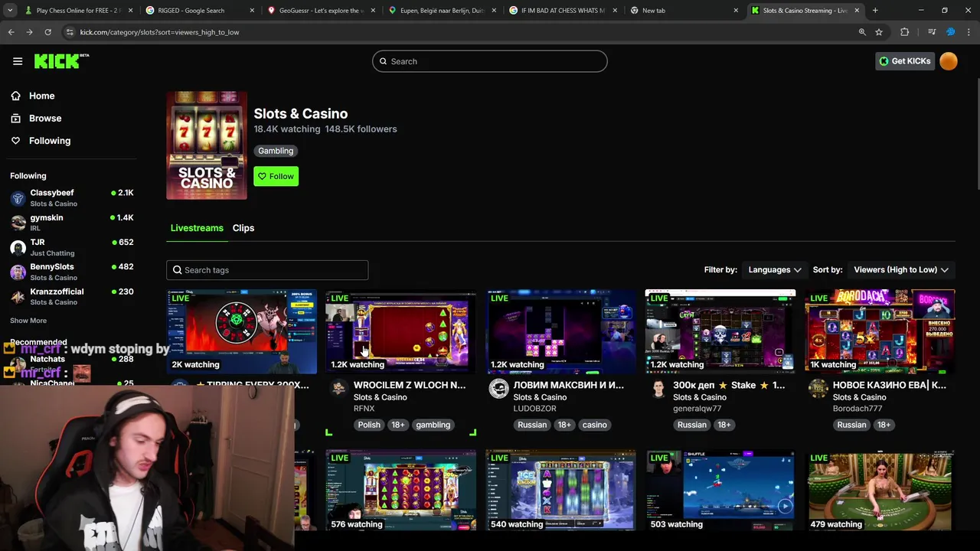Open the user profile avatar

(x=948, y=61)
